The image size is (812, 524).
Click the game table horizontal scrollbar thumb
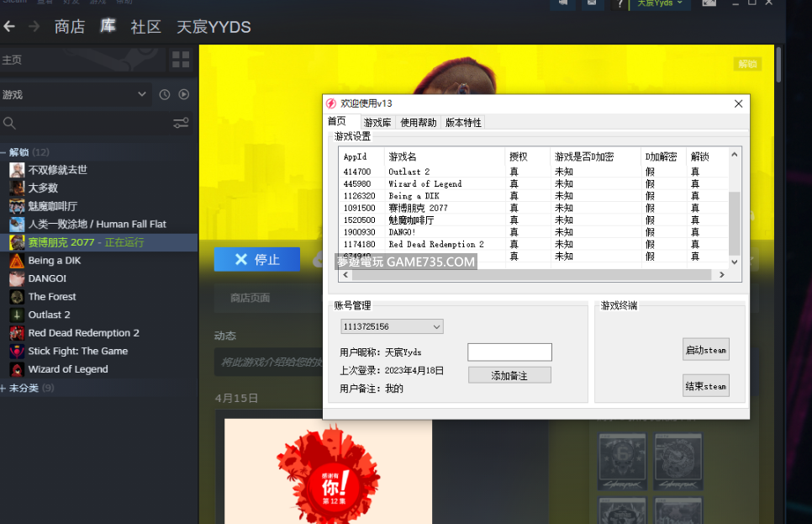click(x=531, y=275)
